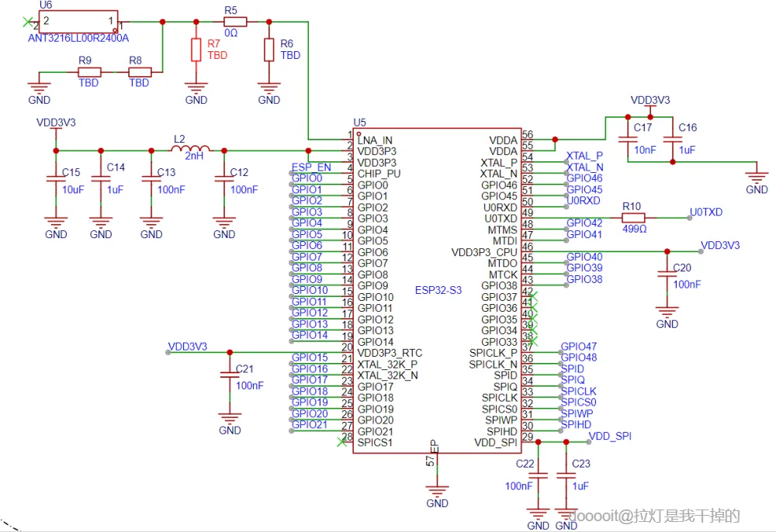Click the MTMS pin name
Viewport: 776px width, 532px height.
[x=502, y=230]
